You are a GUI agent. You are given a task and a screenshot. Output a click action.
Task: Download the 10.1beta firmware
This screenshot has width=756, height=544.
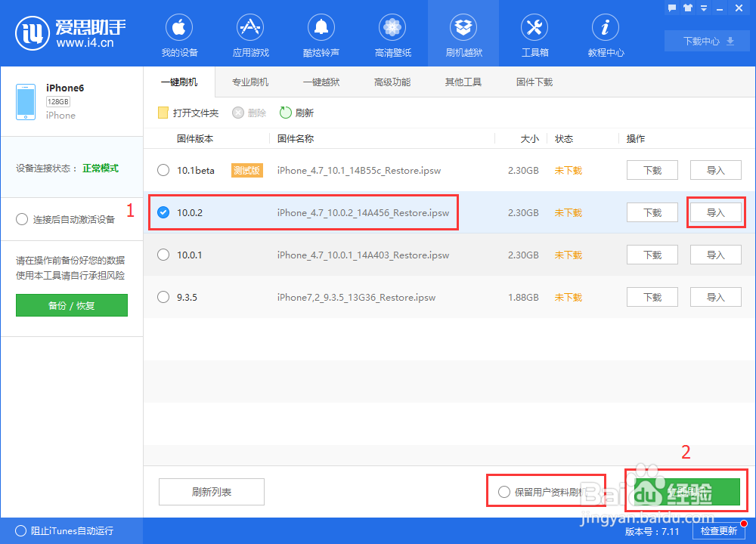[x=652, y=170]
